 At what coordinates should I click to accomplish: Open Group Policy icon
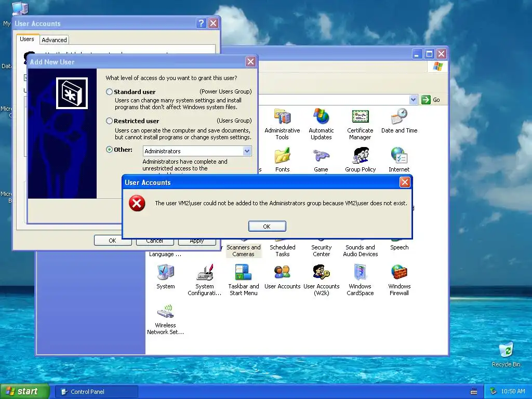point(361,159)
